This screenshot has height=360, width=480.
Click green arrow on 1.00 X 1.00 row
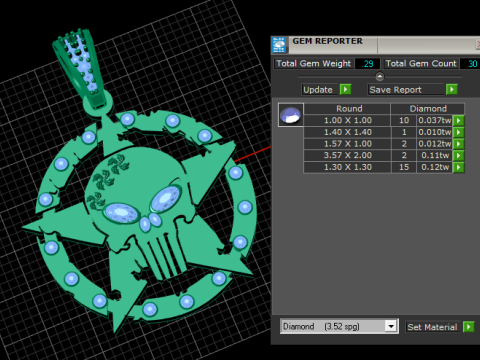coord(459,120)
